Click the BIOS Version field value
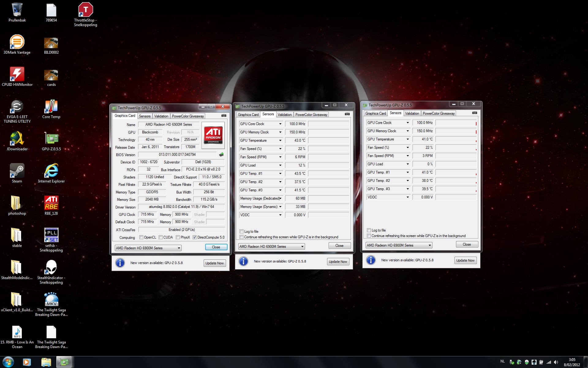This screenshot has width=588, height=368. [x=177, y=155]
